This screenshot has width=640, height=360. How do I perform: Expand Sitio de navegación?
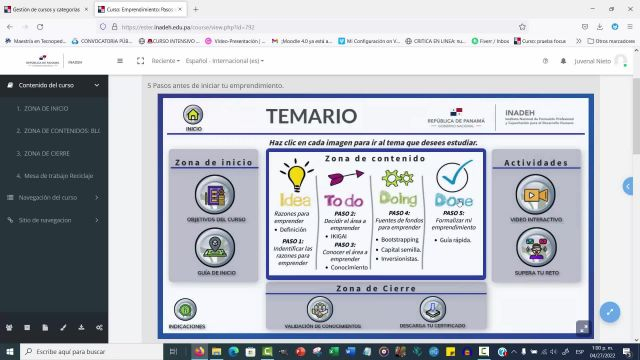[54, 220]
